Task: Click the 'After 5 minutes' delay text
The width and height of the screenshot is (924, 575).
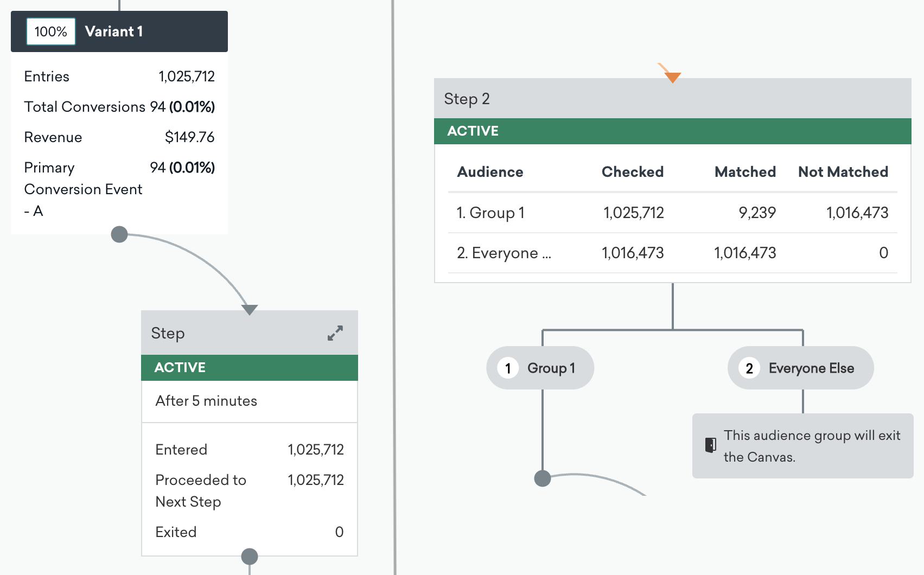Action: pyautogui.click(x=206, y=401)
